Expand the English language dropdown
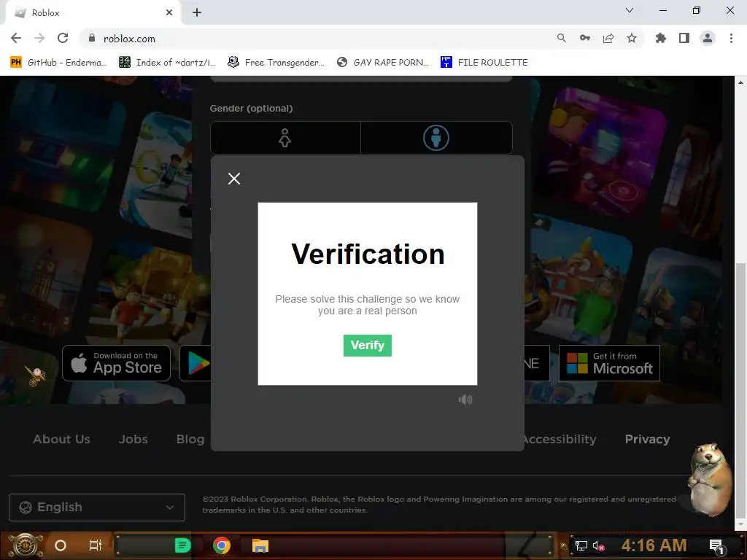Image resolution: width=747 pixels, height=560 pixels. click(97, 507)
